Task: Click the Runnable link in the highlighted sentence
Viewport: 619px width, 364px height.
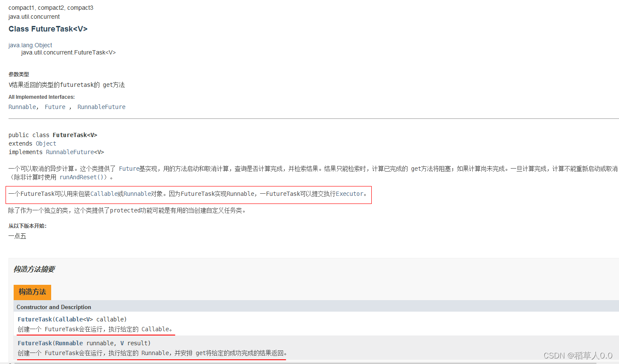Action: pos(137,194)
